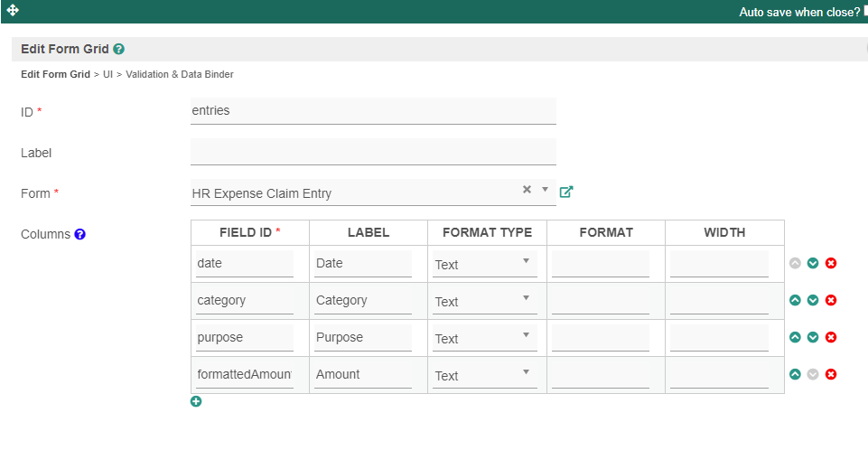Click the ID field containing entries
The image size is (868, 469).
(x=373, y=111)
